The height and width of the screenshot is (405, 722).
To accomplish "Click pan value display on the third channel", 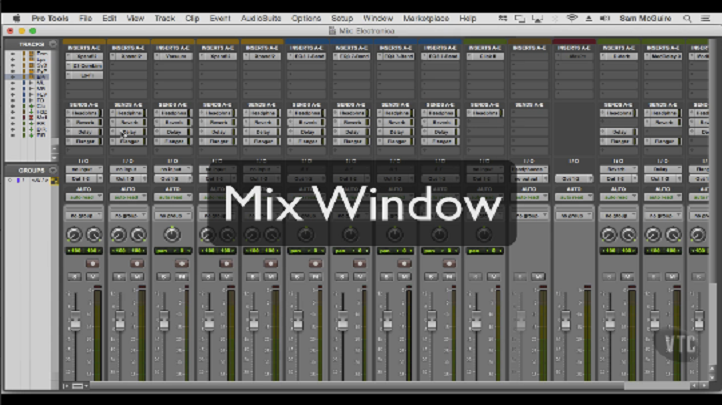I will 173,251.
